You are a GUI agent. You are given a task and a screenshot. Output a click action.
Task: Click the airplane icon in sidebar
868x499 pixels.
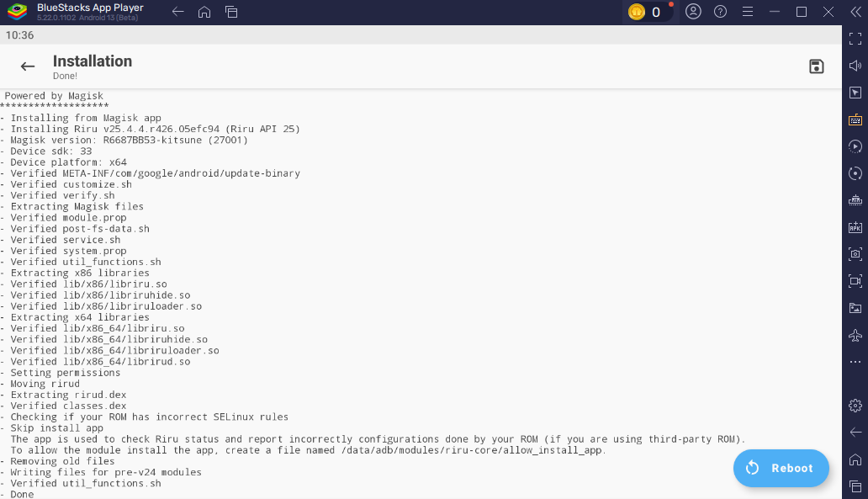(x=855, y=335)
